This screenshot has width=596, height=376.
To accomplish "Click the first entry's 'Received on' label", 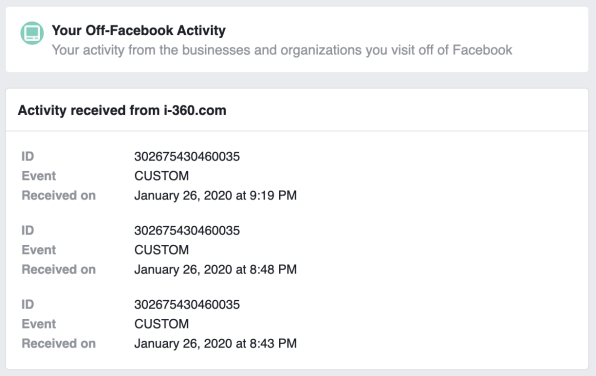I will pos(59,195).
